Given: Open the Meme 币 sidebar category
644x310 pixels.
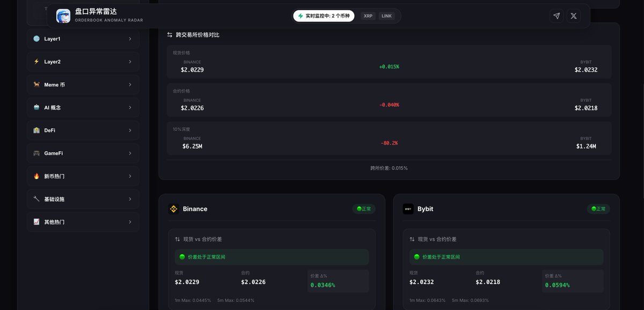Looking at the screenshot, I should pyautogui.click(x=83, y=85).
